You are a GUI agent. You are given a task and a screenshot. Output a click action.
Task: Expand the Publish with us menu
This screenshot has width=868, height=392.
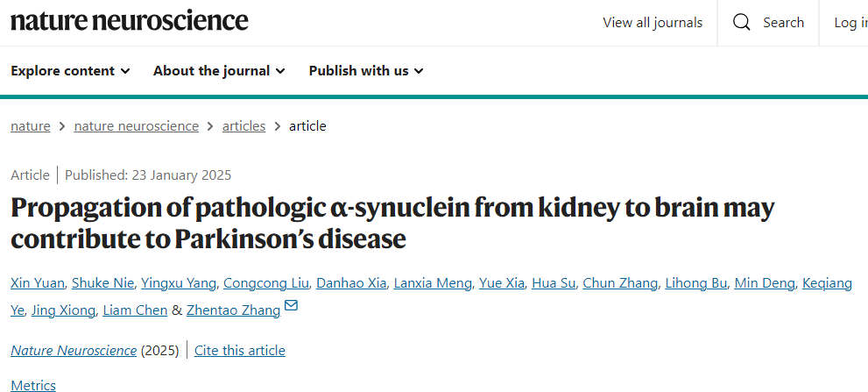[366, 71]
